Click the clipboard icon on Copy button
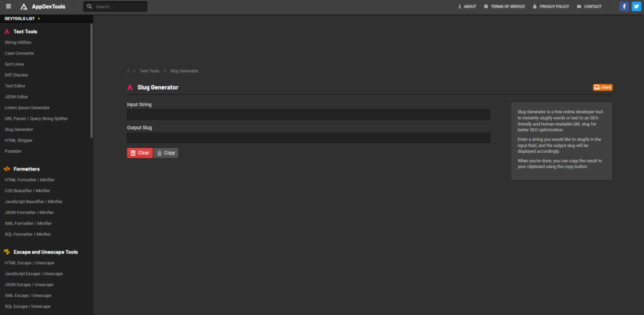Image resolution: width=644 pixels, height=315 pixels. [x=159, y=153]
